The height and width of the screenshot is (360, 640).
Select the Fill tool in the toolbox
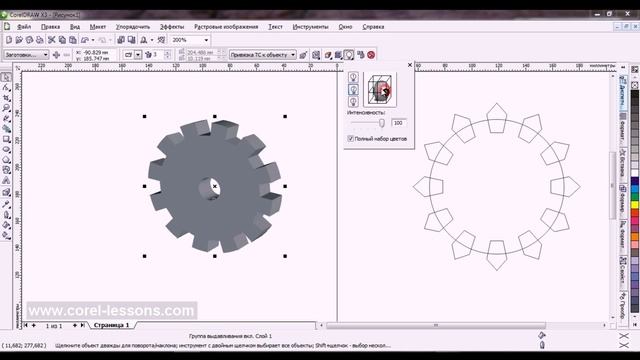coord(6,225)
